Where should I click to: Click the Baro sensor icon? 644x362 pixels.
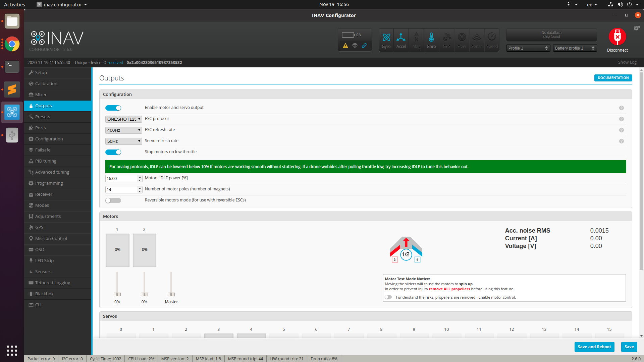point(431,40)
